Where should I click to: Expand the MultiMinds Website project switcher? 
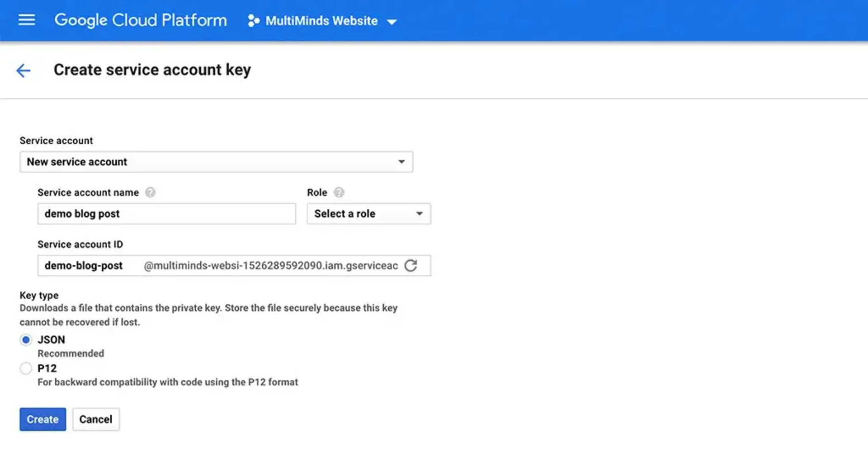tap(392, 21)
